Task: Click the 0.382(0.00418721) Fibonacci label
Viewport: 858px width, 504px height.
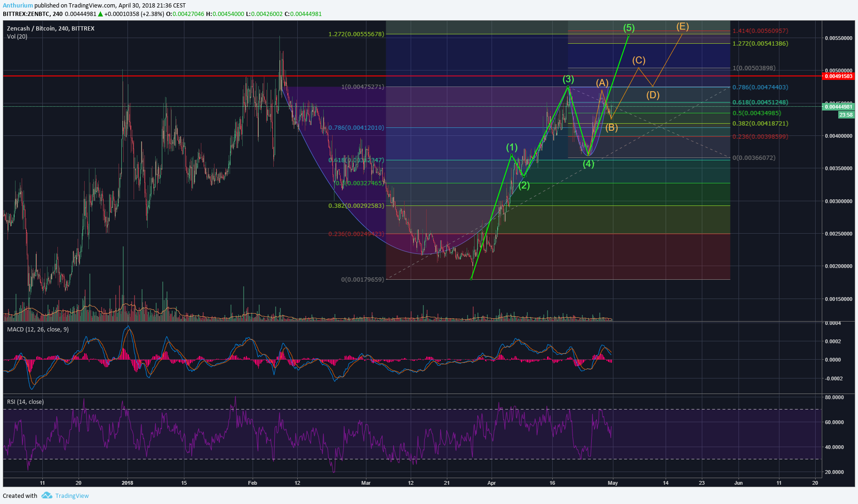Action: tap(760, 123)
